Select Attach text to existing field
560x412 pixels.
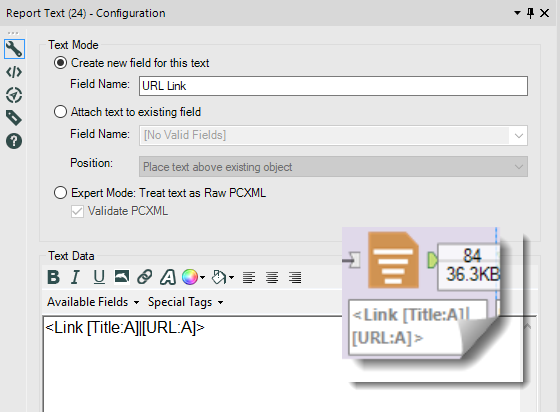(128, 112)
